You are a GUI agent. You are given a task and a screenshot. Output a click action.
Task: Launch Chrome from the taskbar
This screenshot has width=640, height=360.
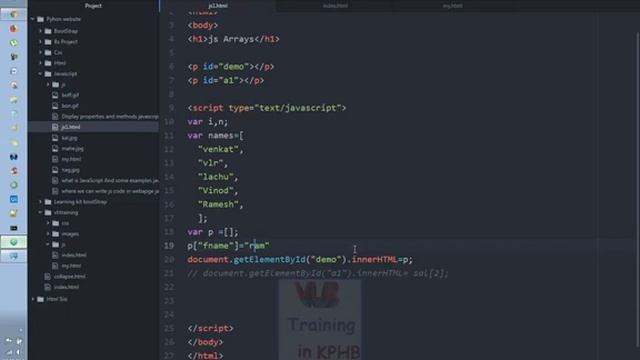[x=13, y=14]
